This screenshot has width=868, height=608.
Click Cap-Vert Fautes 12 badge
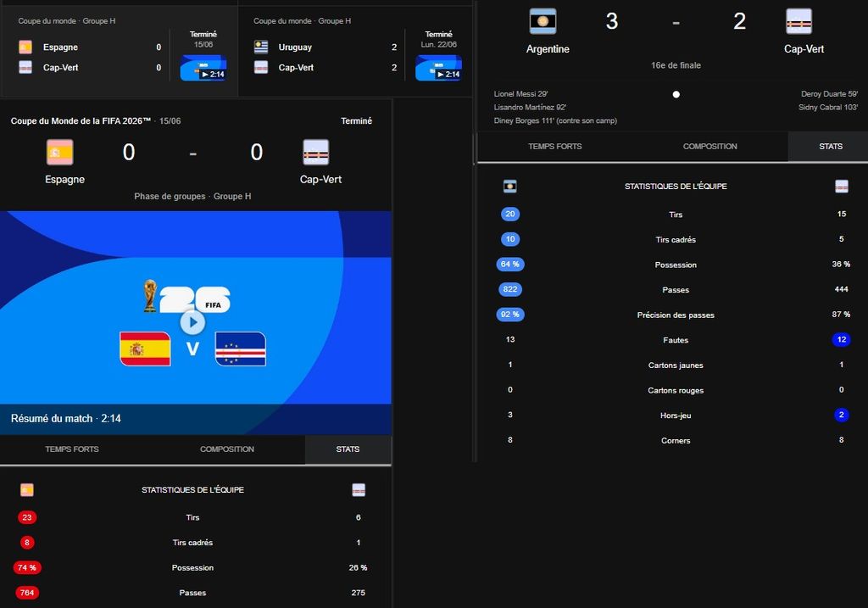pyautogui.click(x=842, y=339)
